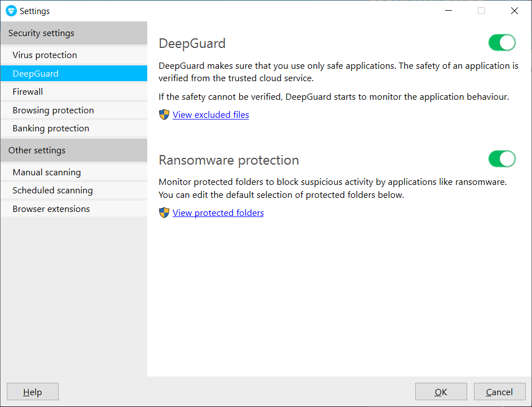Open the View protected folders link

pos(218,213)
